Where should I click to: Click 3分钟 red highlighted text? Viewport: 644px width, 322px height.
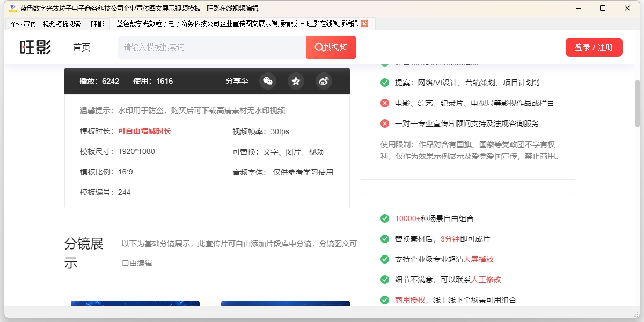click(450, 239)
